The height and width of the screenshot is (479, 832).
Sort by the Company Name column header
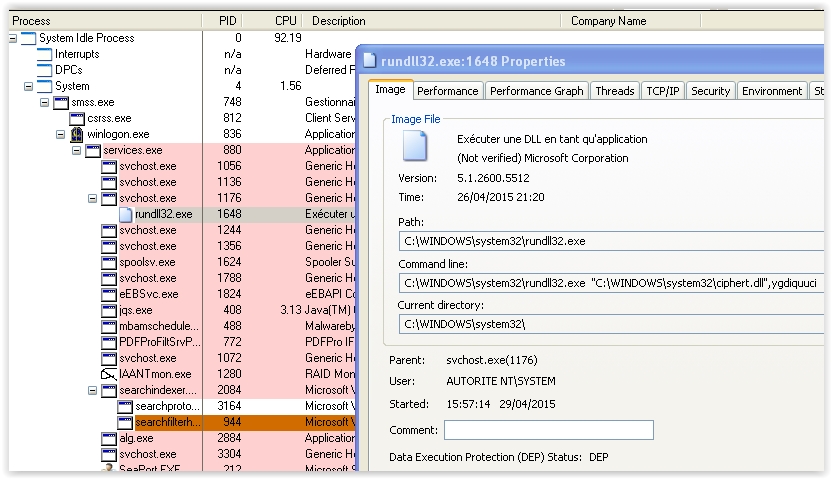(x=631, y=21)
